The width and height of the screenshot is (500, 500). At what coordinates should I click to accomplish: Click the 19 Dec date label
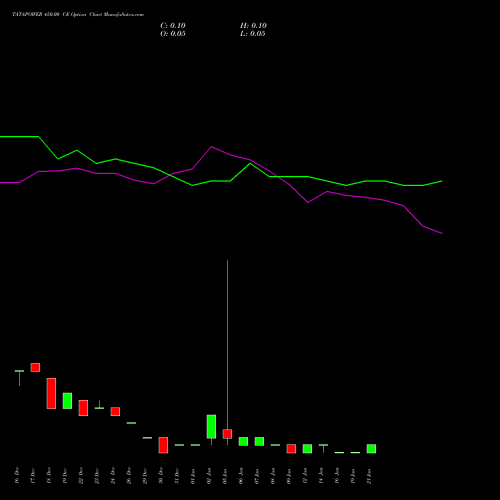[x=65, y=475]
